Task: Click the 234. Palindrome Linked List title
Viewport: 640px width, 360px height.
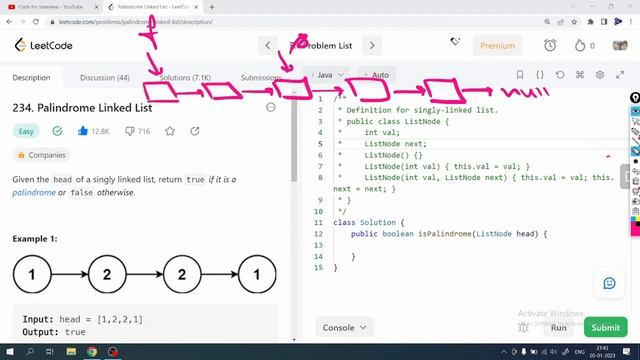Action: (82, 108)
